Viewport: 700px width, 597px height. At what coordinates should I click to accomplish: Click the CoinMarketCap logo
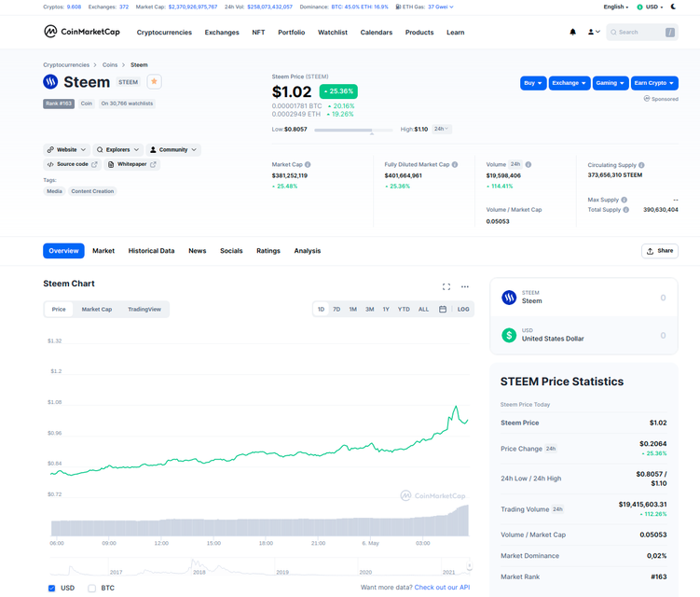(82, 32)
